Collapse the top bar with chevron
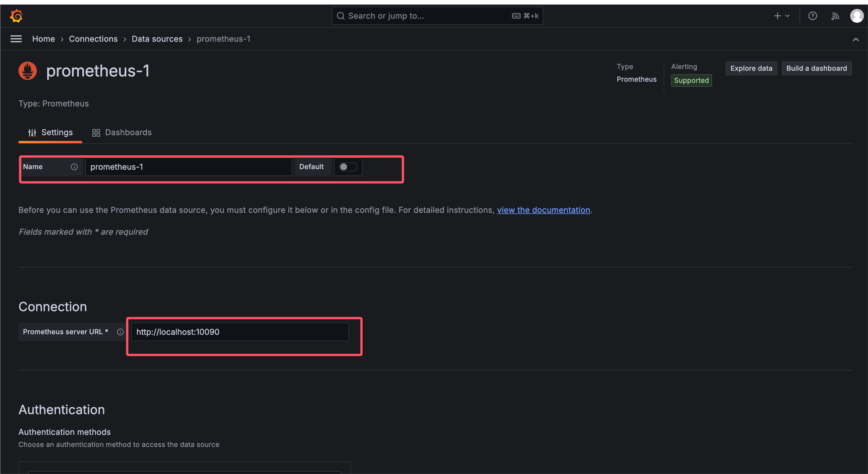Image resolution: width=868 pixels, height=474 pixels. click(x=856, y=39)
